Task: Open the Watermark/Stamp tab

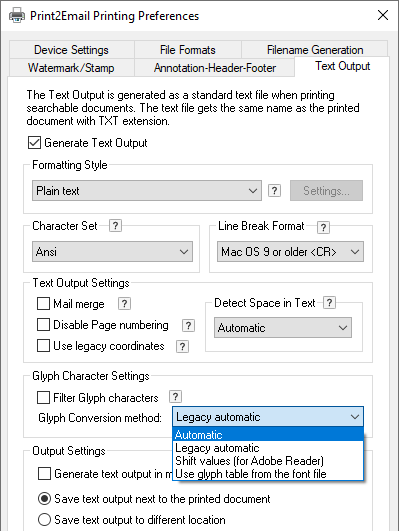Action: point(71,68)
